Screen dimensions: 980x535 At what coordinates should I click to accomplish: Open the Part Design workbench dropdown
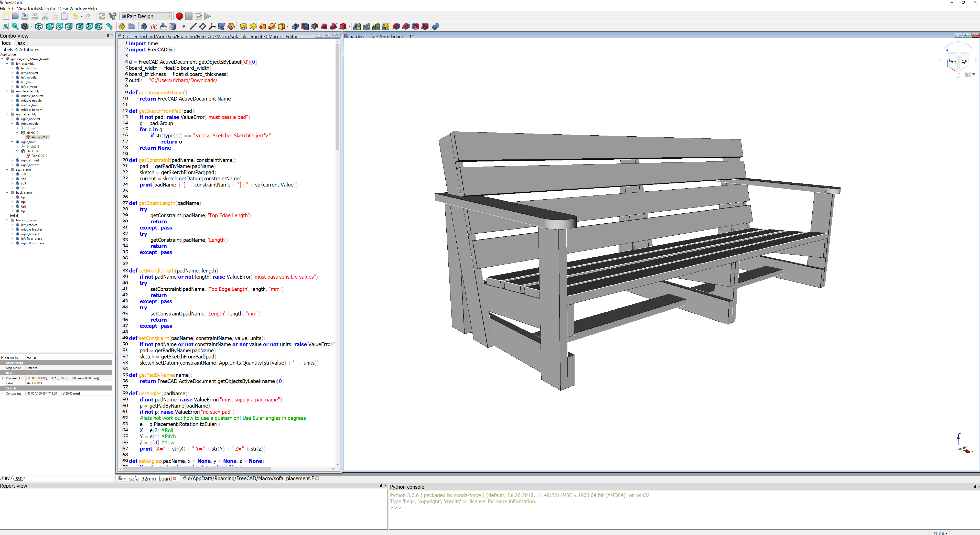146,16
